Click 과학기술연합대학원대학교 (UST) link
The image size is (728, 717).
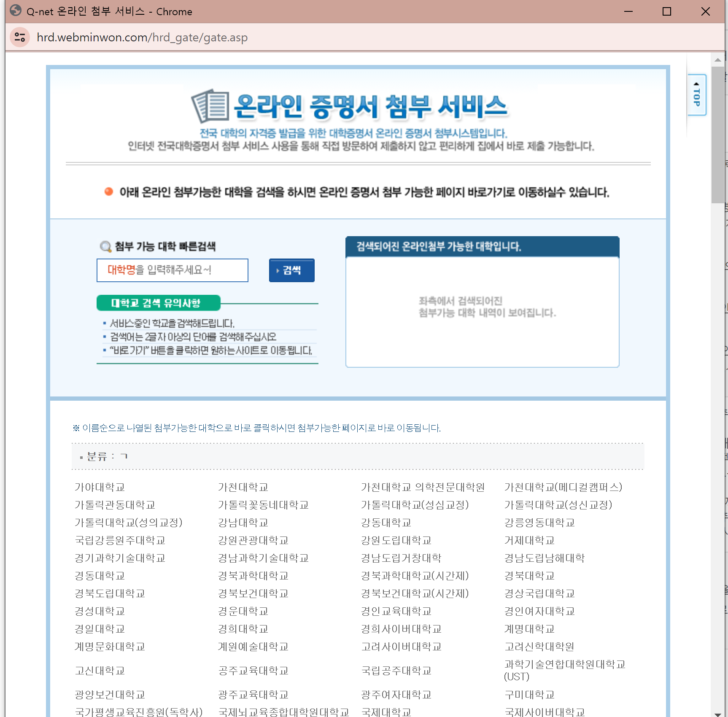tap(565, 671)
